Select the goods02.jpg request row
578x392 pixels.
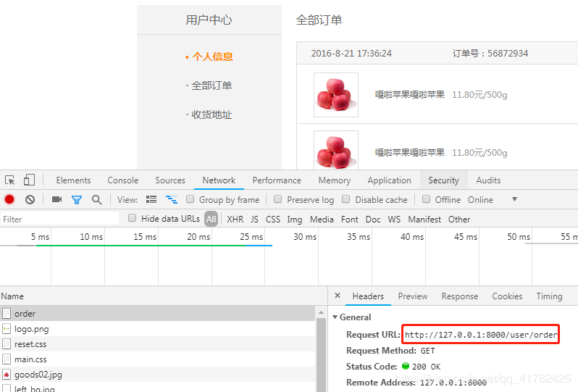click(158, 375)
